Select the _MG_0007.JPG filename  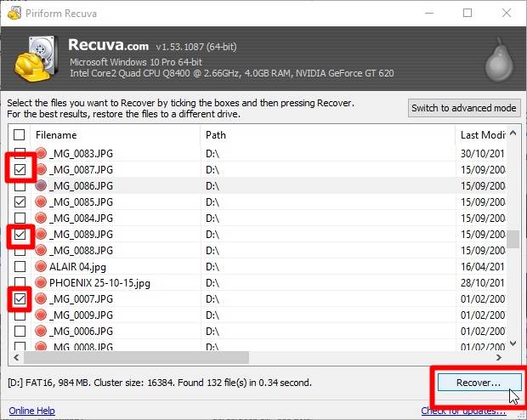click(x=81, y=299)
